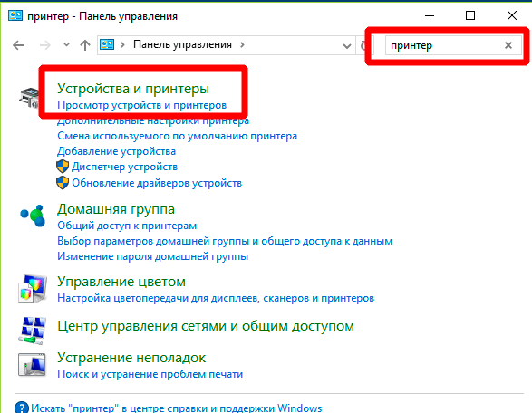Click the Control Panel icon in title bar
532x413 pixels.
click(x=15, y=15)
